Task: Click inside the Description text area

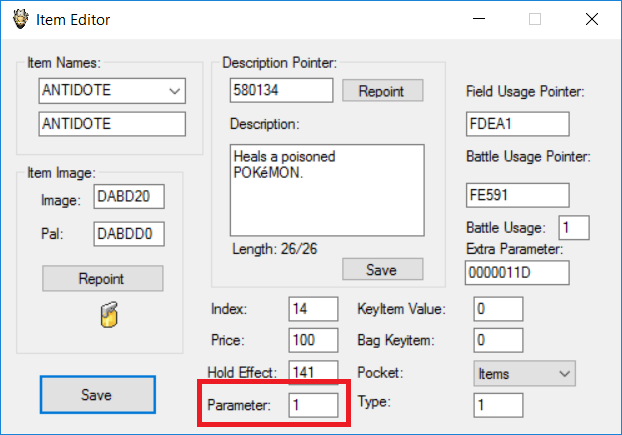Action: point(327,190)
